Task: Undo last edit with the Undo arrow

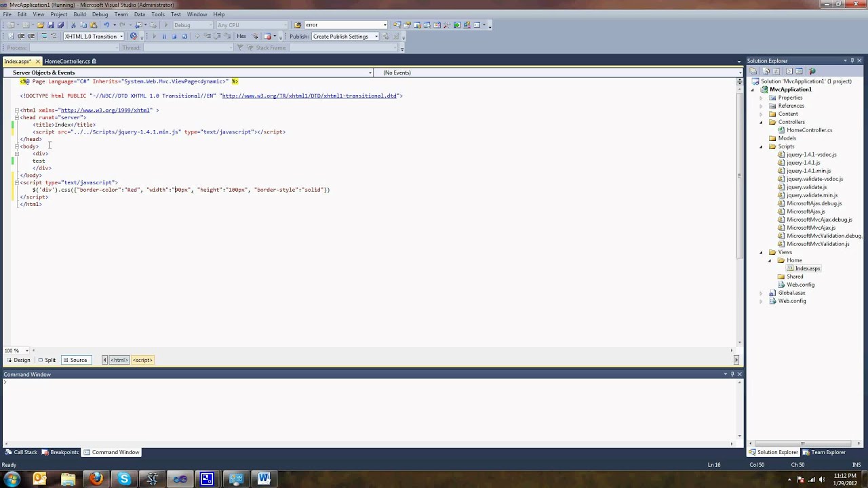Action: pos(106,25)
